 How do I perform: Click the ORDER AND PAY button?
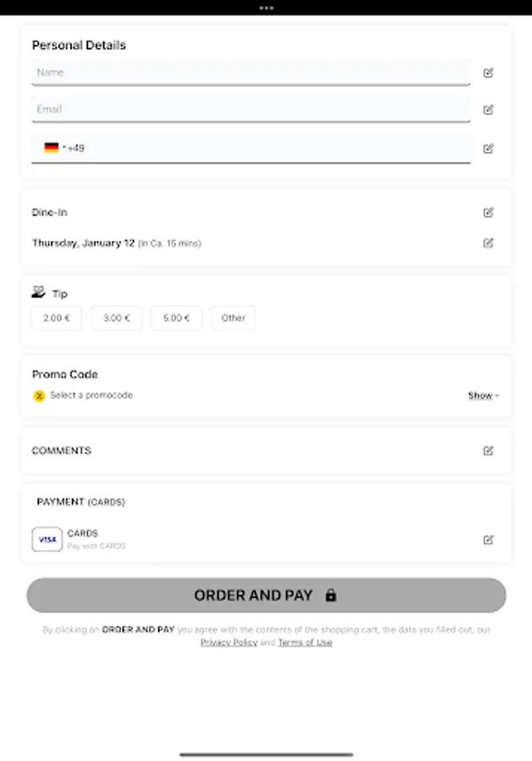pyautogui.click(x=266, y=595)
